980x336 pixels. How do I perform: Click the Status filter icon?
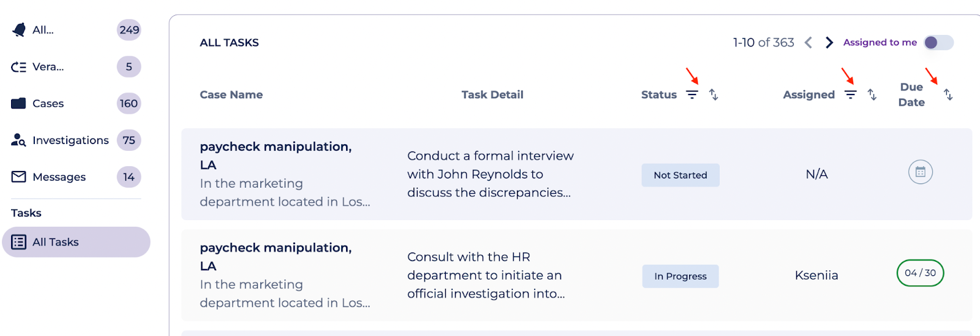(692, 94)
